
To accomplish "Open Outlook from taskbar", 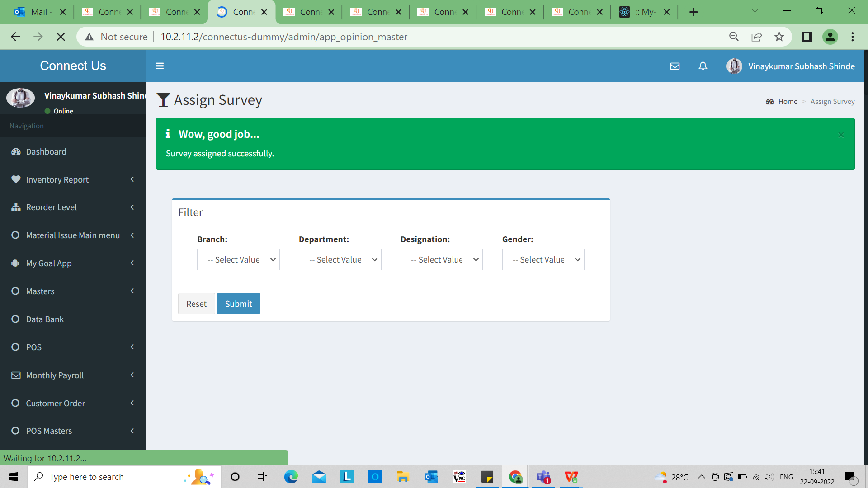I will click(431, 477).
